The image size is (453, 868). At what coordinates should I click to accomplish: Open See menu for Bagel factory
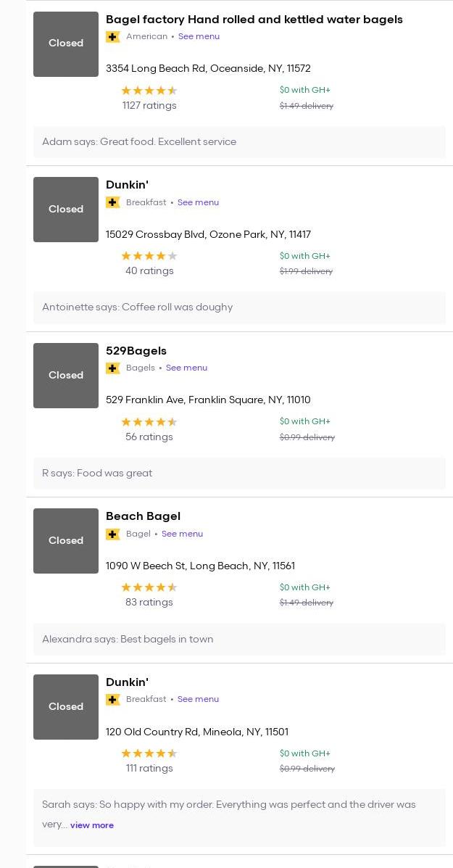point(199,36)
